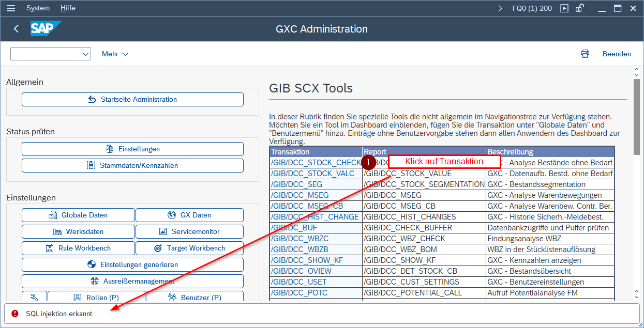Viewport: 644px width, 328px height.
Task: Open the Rule Workbench
Action: [x=78, y=248]
